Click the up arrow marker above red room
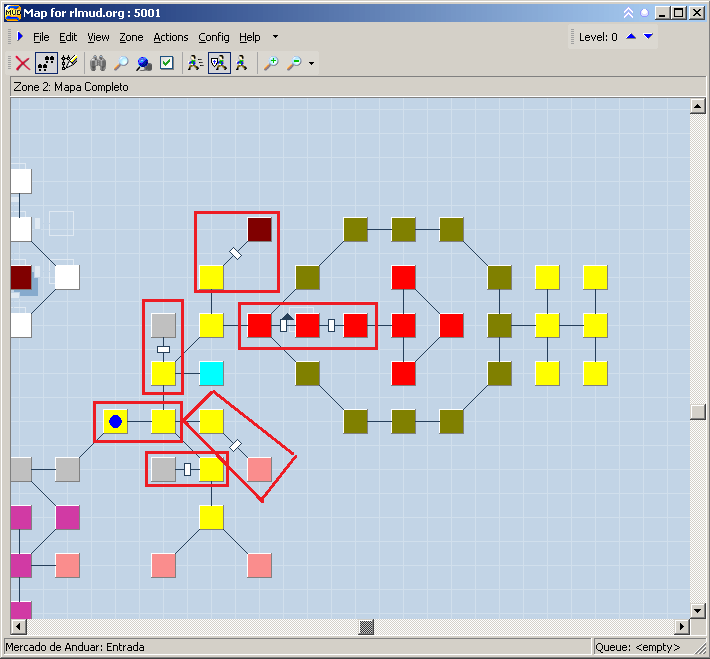Viewport: 710px width, 659px height. (x=287, y=317)
